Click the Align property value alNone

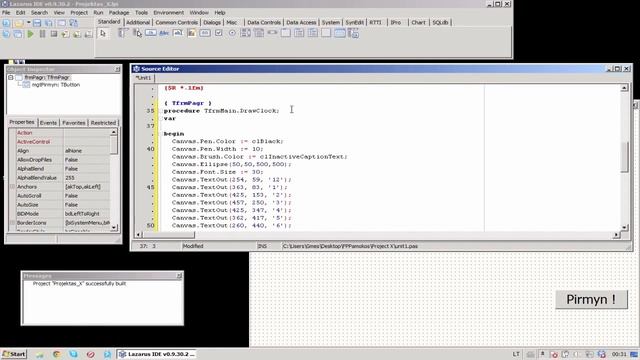click(87, 151)
